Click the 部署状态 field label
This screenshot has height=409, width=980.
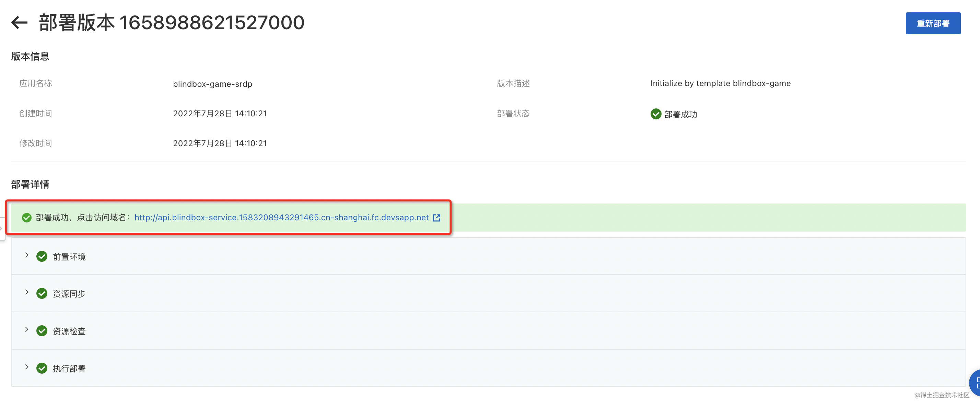[x=513, y=113]
